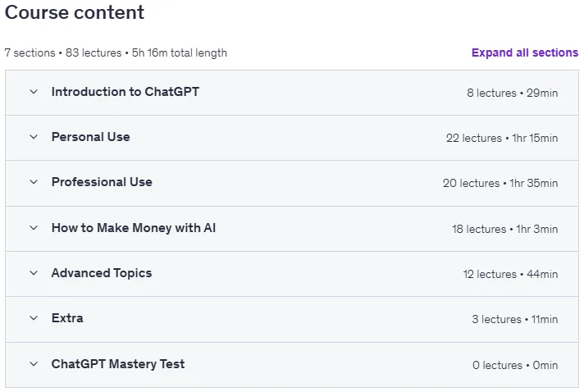This screenshot has height=392, width=584.
Task: Click the 22 lectures • 1hr 15min label
Action: coord(502,138)
